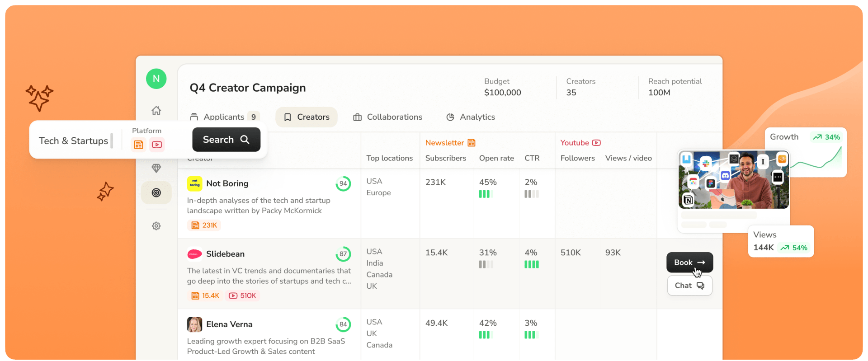This screenshot has width=868, height=361.
Task: Click the Growth line chart
Action: 816,158
